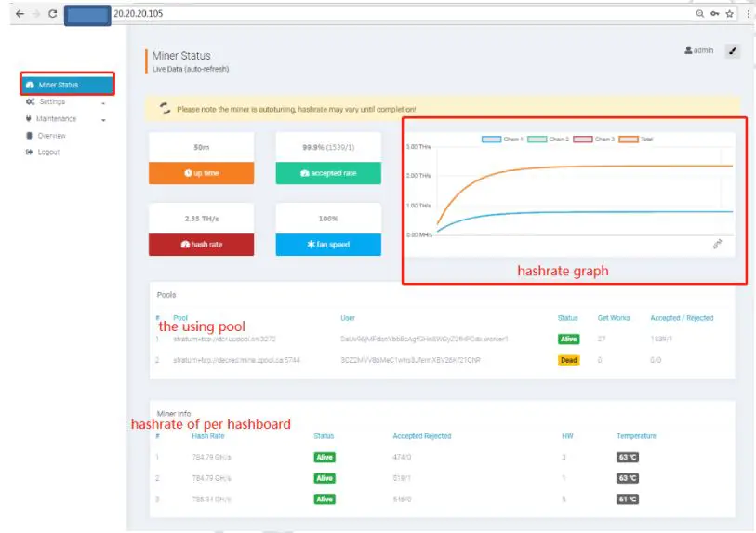756x533 pixels.
Task: Click the Chain 3 legend color swatch
Action: 582,140
